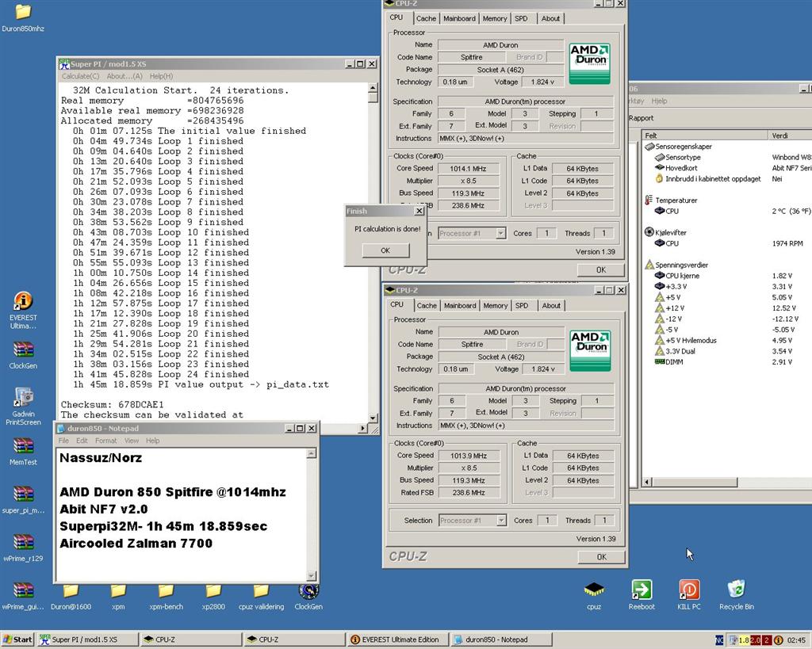The width and height of the screenshot is (812, 649).
Task: Open Help menu in Super PI
Action: coord(161,76)
